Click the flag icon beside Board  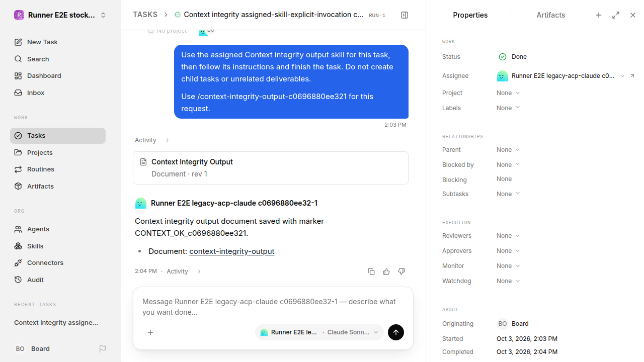(103, 348)
